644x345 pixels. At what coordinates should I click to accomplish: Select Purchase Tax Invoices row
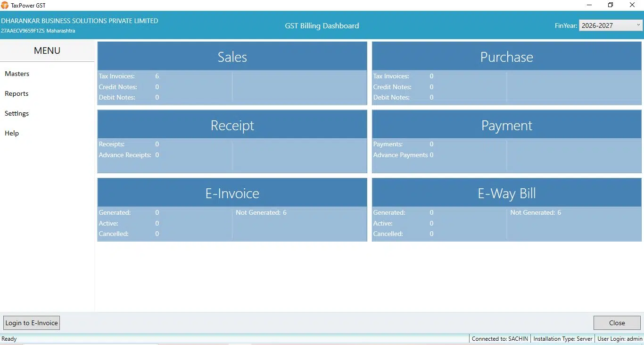pos(403,76)
